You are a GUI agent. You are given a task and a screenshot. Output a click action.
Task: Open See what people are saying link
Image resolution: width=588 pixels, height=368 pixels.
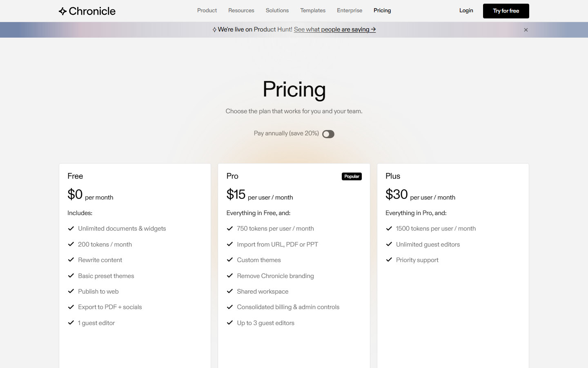[x=334, y=29]
